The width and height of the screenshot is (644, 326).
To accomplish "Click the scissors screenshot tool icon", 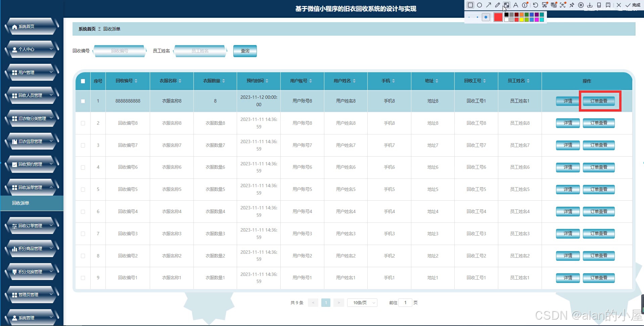I will (545, 5).
